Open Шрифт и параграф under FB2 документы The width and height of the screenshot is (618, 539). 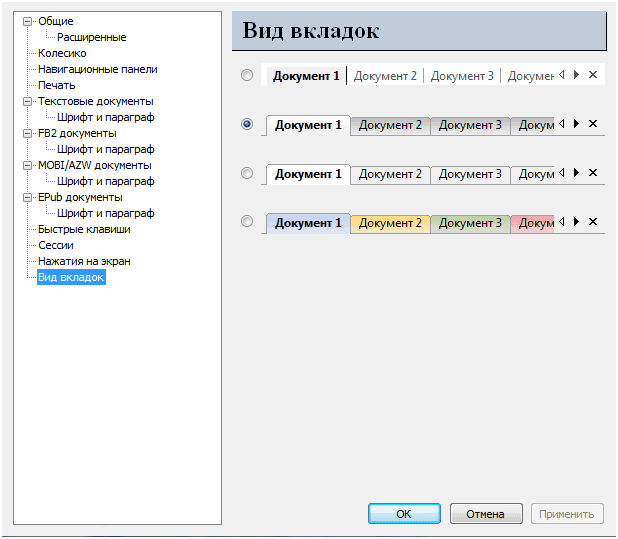106,149
